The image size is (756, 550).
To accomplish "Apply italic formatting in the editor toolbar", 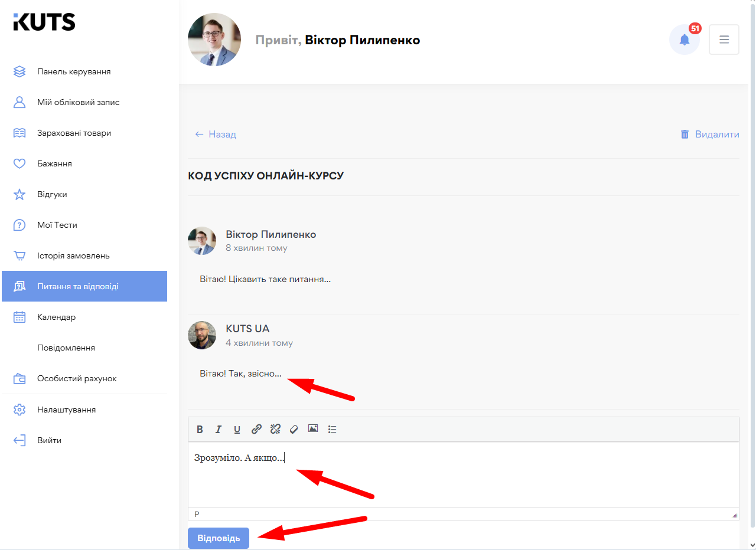I will coord(219,429).
